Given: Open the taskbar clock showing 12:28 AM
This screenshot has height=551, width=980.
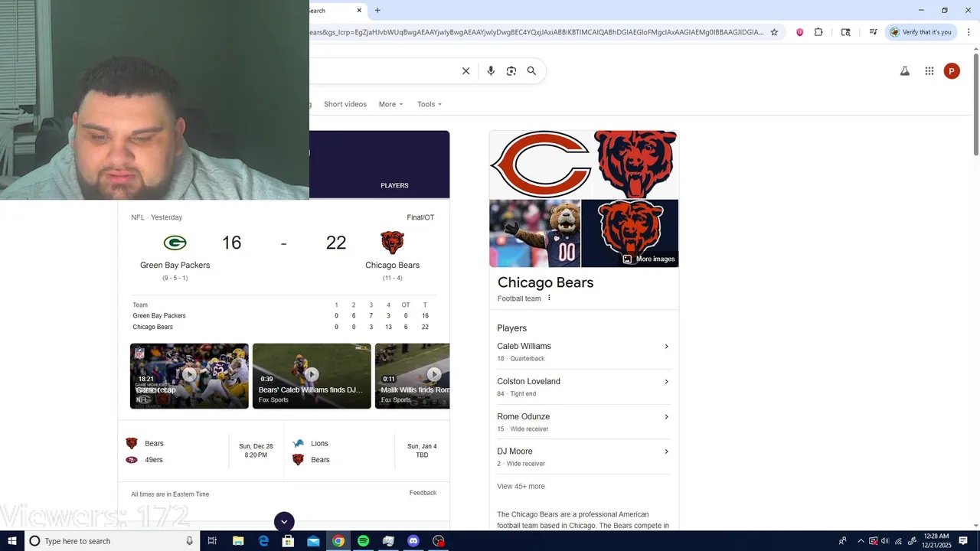Looking at the screenshot, I should tap(937, 541).
